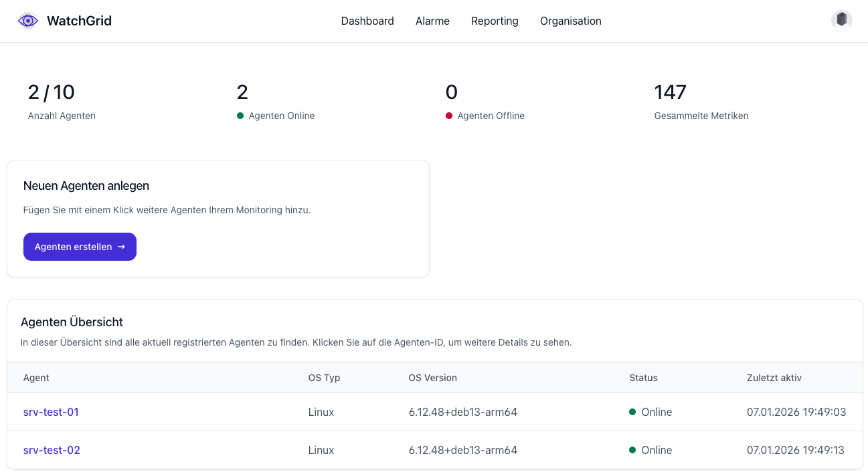Open the Dashboard menu item
This screenshot has width=868, height=474.
click(x=367, y=21)
